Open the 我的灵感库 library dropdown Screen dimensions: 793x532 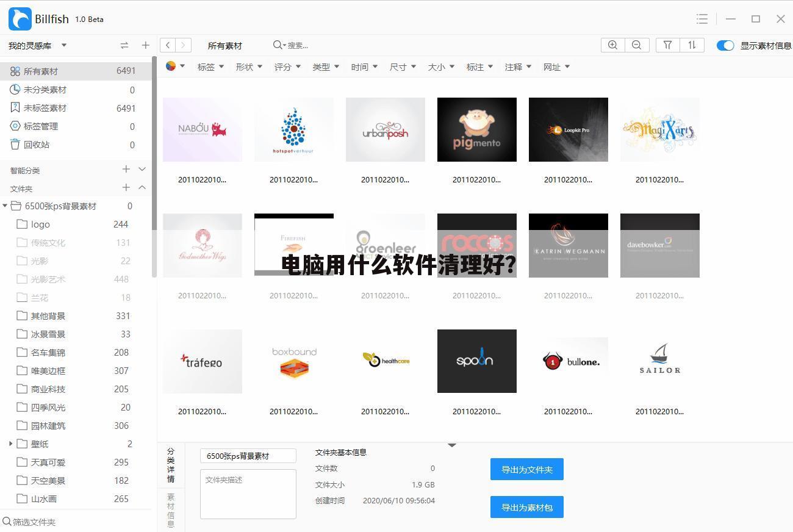38,46
